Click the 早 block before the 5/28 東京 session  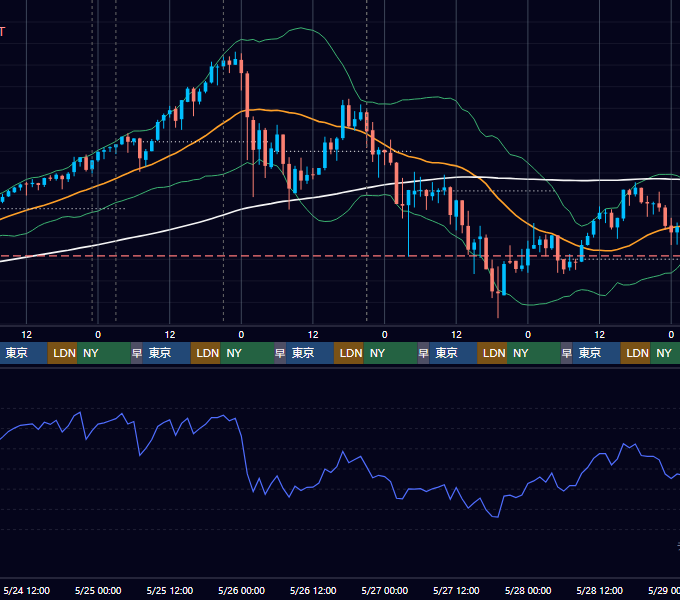coord(566,353)
